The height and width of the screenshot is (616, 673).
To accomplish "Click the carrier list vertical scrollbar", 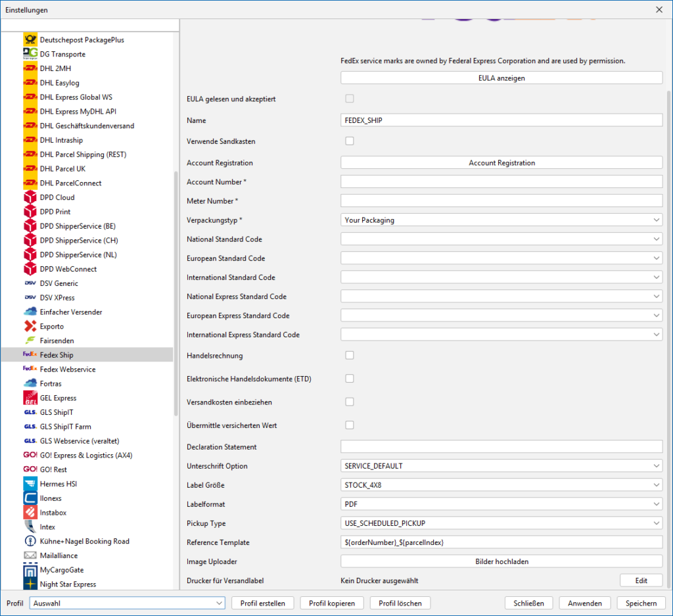I will pos(175,293).
